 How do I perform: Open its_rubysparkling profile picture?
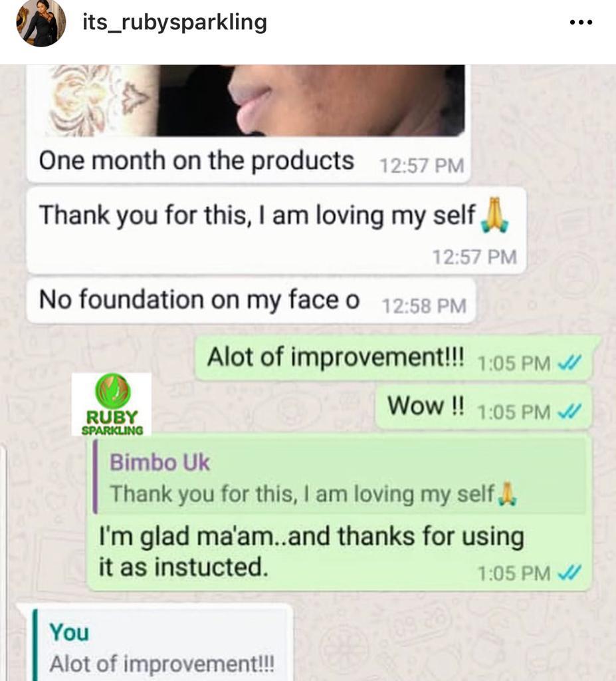pyautogui.click(x=41, y=23)
